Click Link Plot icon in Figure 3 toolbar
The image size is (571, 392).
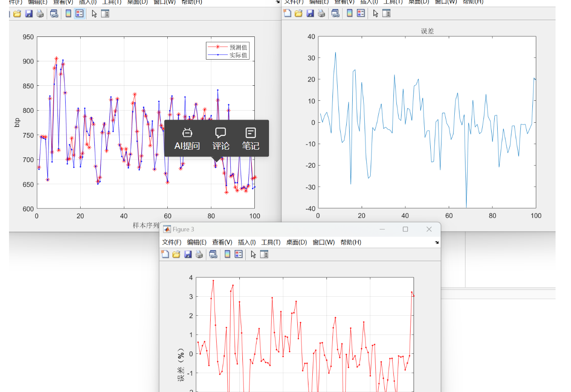(213, 254)
